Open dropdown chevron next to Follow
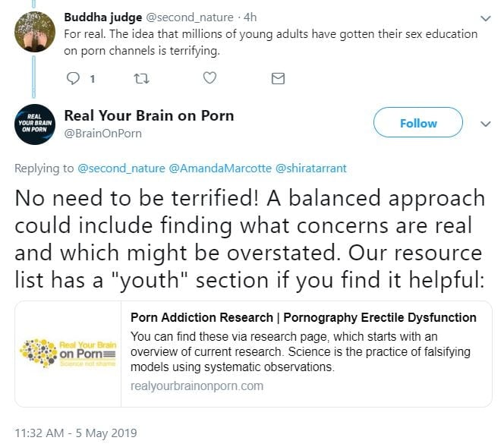The width and height of the screenshot is (504, 447). point(486,124)
